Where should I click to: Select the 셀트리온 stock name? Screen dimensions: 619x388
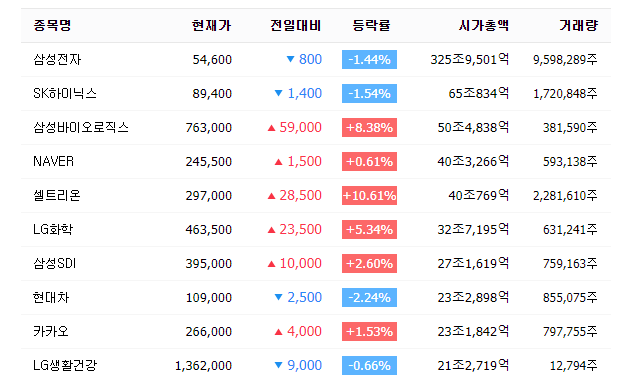(57, 195)
